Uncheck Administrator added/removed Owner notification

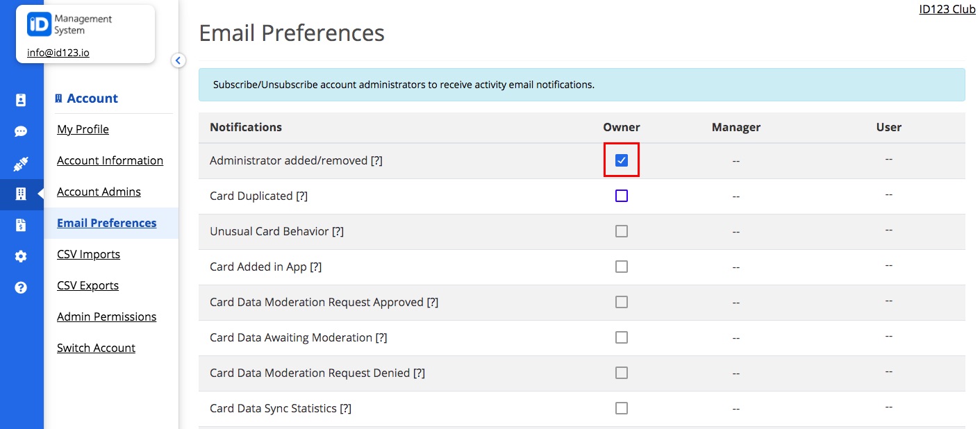pos(621,160)
